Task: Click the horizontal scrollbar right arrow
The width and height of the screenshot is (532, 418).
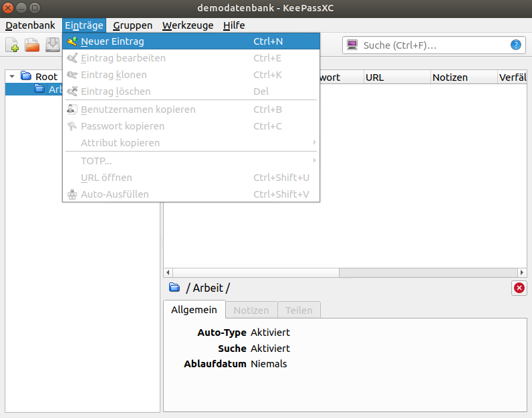Action: click(x=523, y=272)
